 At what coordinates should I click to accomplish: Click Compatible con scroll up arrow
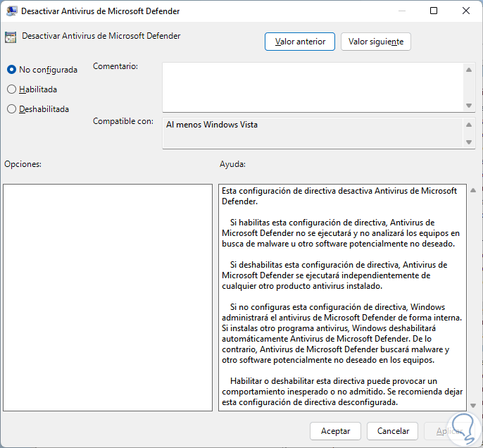(469, 125)
